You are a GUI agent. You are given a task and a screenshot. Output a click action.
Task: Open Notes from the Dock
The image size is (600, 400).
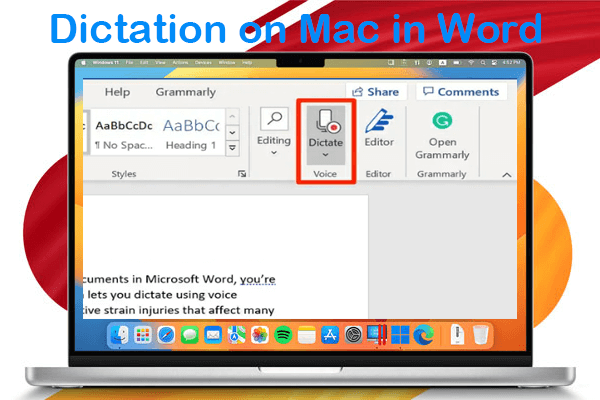(307, 335)
